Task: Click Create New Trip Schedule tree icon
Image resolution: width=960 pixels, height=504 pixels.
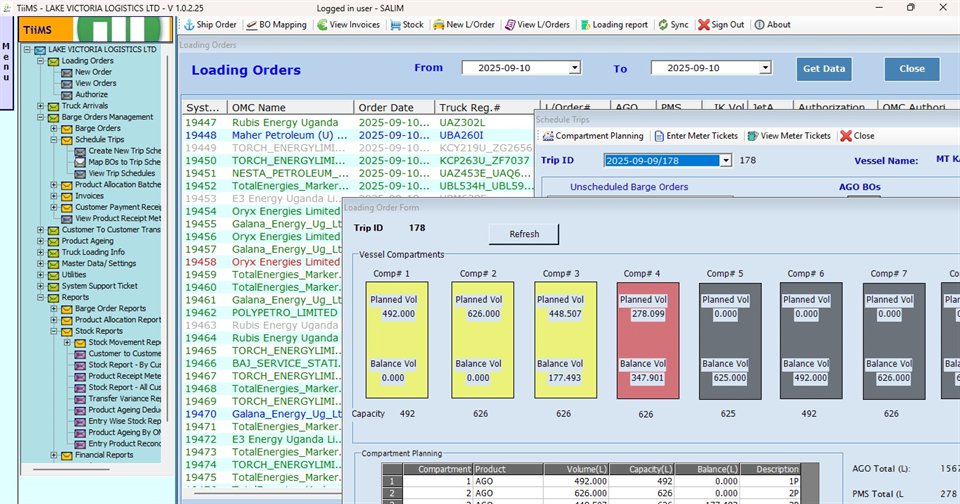Action: point(80,151)
